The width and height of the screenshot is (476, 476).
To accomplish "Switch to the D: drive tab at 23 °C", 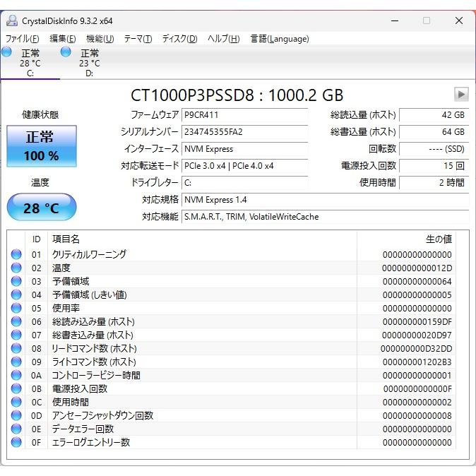I will (89, 63).
